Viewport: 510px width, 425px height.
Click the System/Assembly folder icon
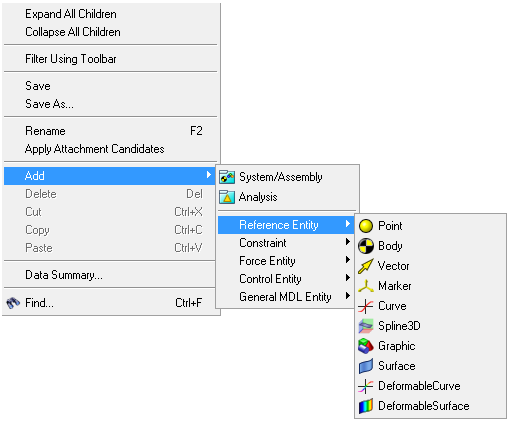click(x=227, y=177)
